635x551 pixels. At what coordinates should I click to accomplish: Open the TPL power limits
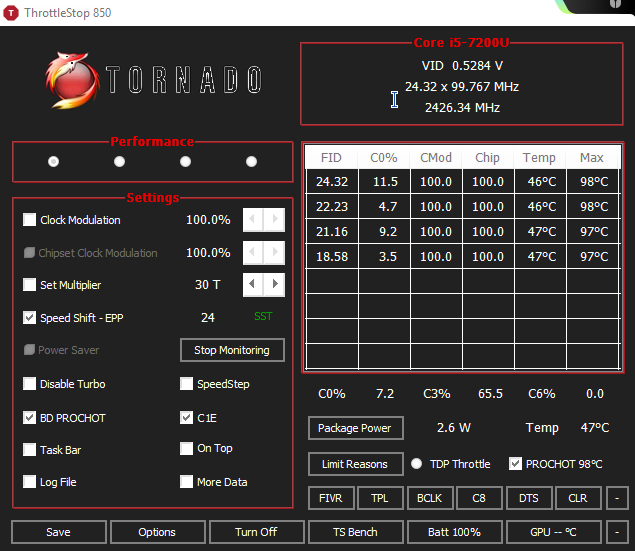(x=380, y=498)
